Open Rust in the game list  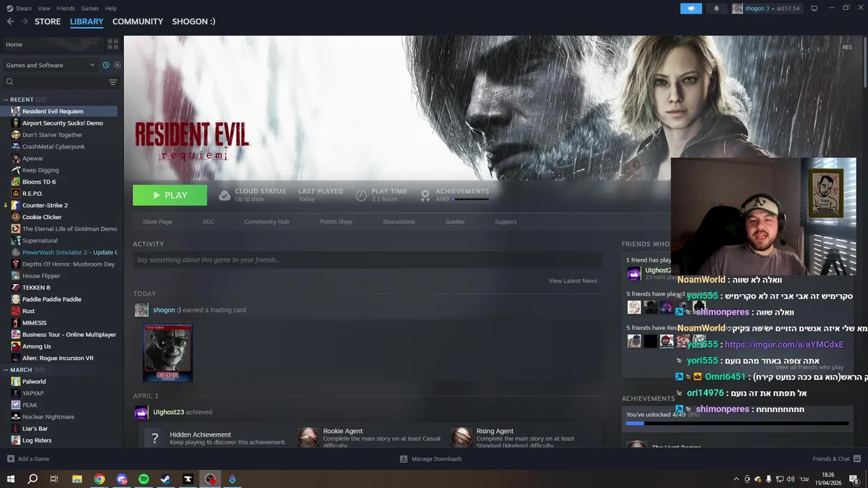[x=28, y=311]
